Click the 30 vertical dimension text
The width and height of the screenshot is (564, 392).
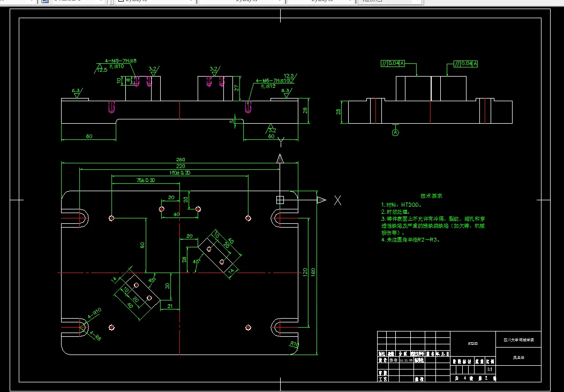pos(167,285)
